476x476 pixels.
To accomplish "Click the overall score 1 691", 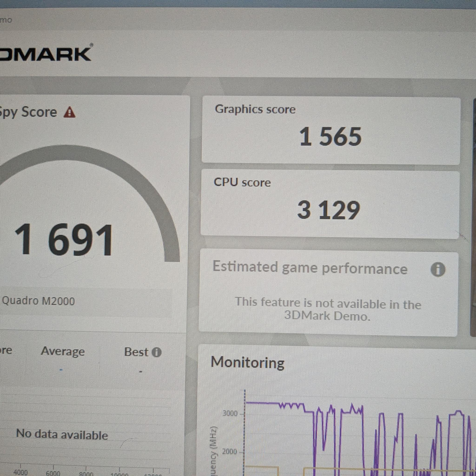I will (64, 239).
